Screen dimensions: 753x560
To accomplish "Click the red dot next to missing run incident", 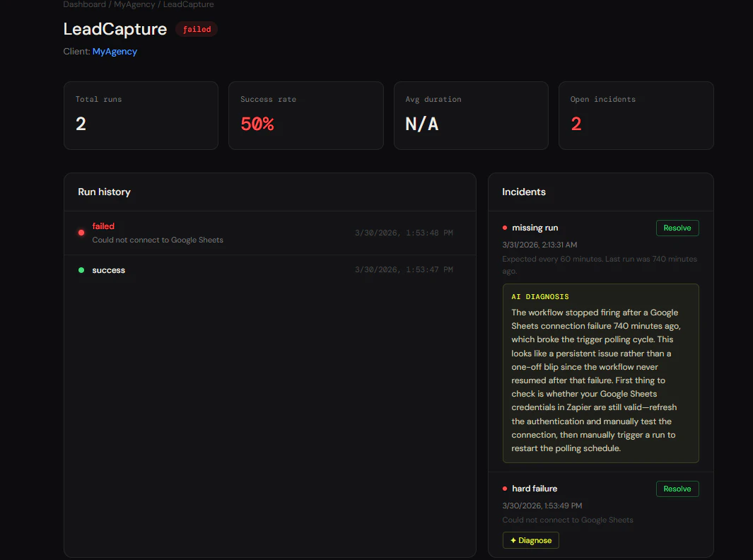I will [x=504, y=228].
